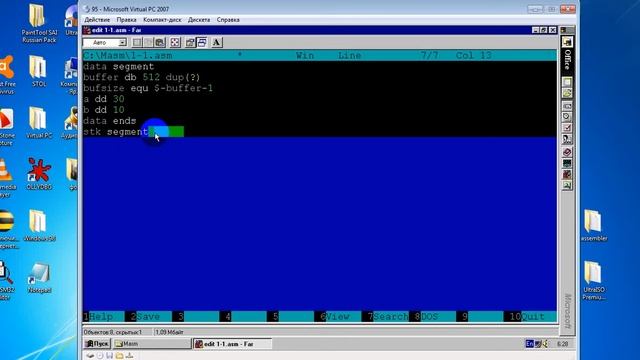Click the speaker volume tray icon

546,344
